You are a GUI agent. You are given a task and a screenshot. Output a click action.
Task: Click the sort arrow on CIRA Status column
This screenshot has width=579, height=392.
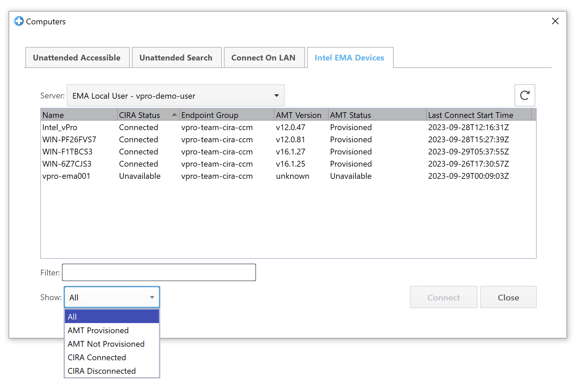pos(174,115)
